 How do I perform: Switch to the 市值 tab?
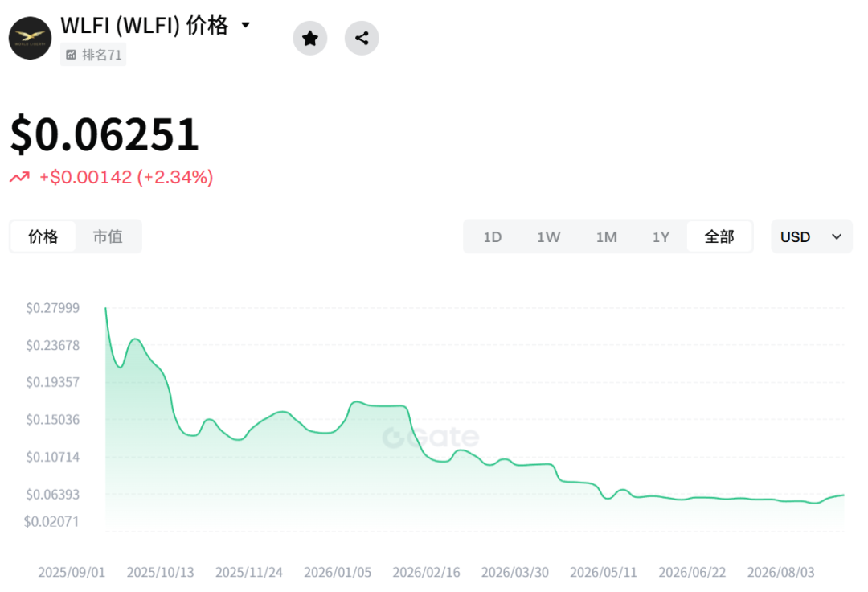click(x=108, y=236)
